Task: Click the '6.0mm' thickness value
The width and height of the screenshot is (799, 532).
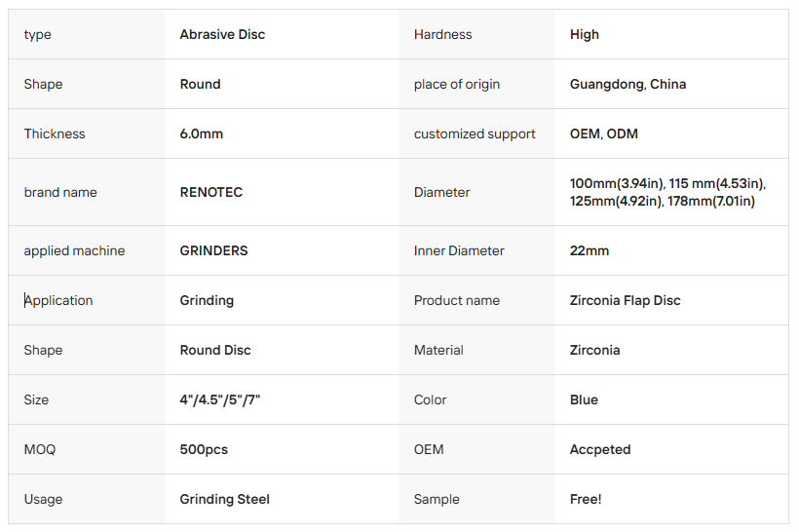Action: (x=202, y=134)
